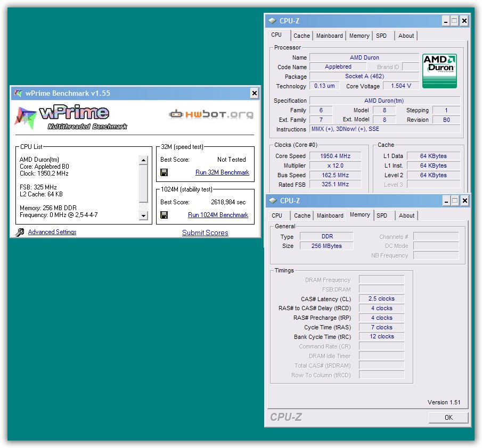Click the Revision value B0
The width and height of the screenshot is (482, 448).
click(446, 120)
